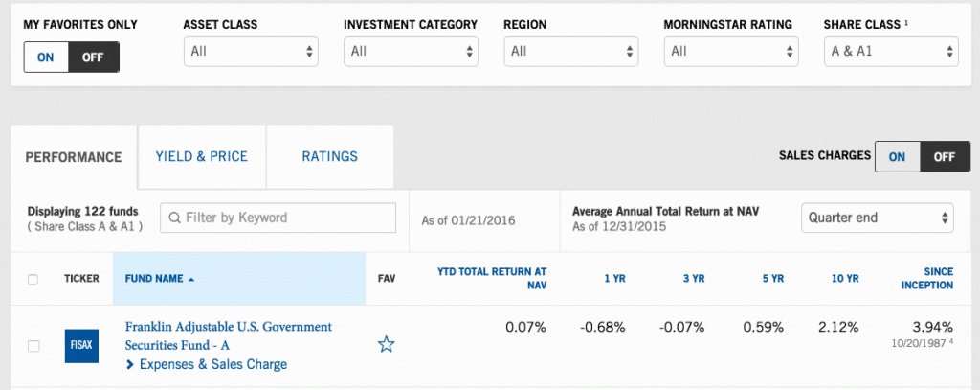Switch My Favorites Only to off
The height and width of the screenshot is (390, 980).
click(x=93, y=57)
